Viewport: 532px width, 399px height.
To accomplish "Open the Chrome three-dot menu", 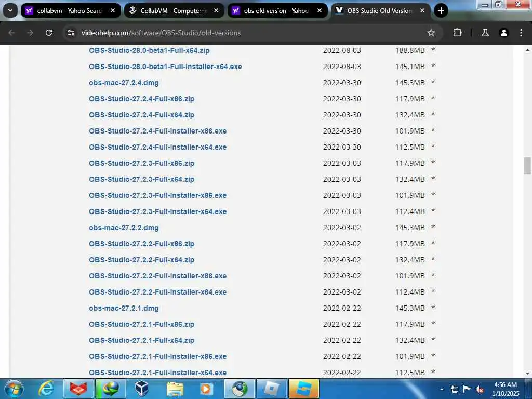I will tap(521, 33).
